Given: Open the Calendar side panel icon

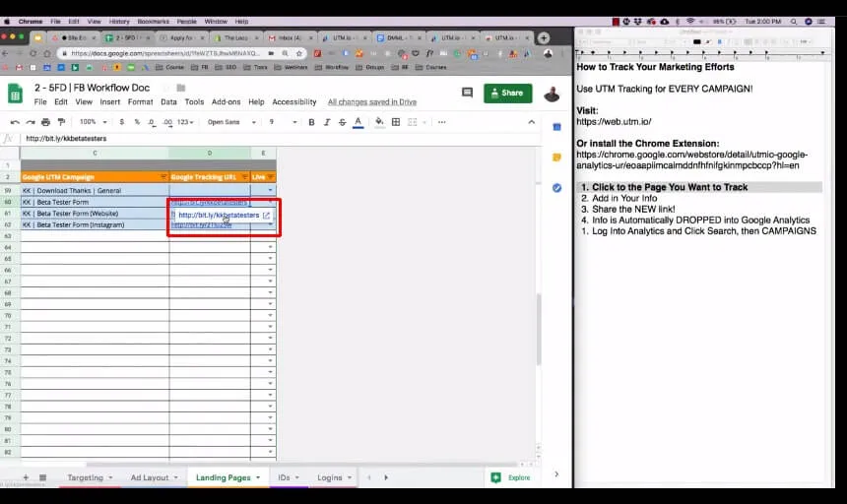Looking at the screenshot, I should (x=556, y=127).
